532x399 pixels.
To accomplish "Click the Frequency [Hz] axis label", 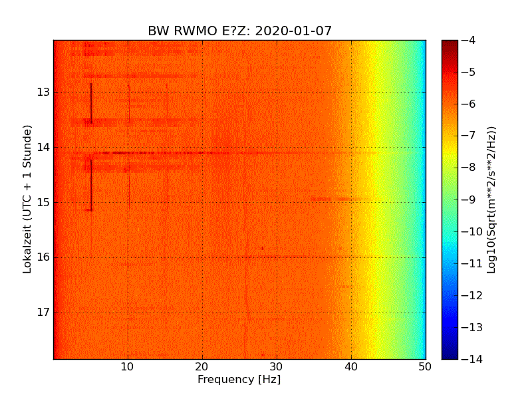I will [x=239, y=379].
